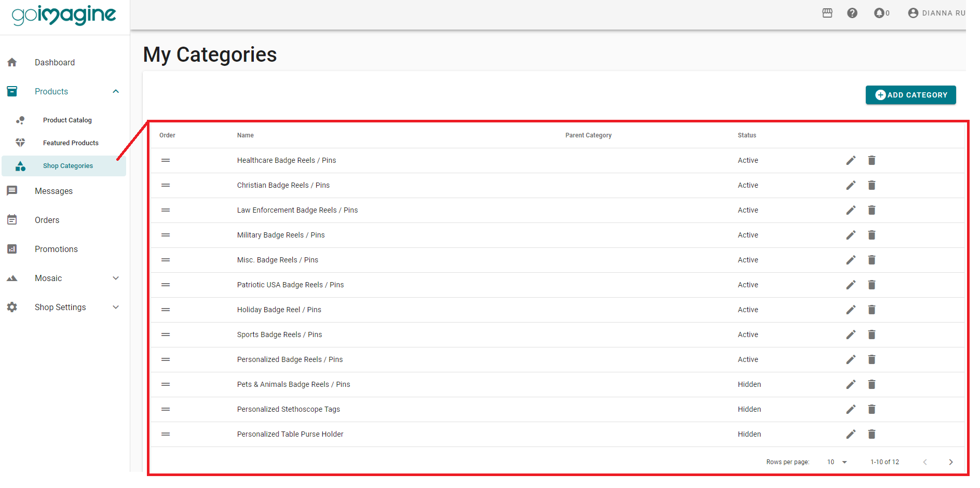The width and height of the screenshot is (980, 488).
Task: Expand the Shop Settings menu
Action: click(116, 307)
